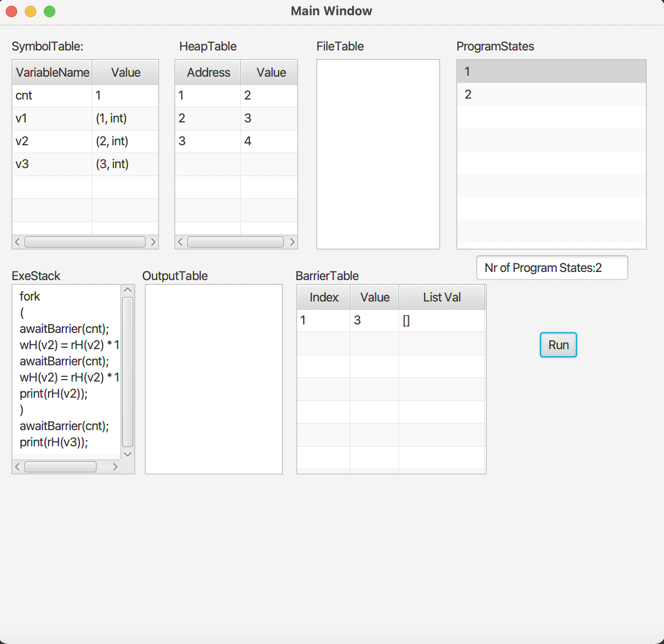Click the right scroll arrow under HeapTable
This screenshot has width=664, height=644.
point(292,242)
